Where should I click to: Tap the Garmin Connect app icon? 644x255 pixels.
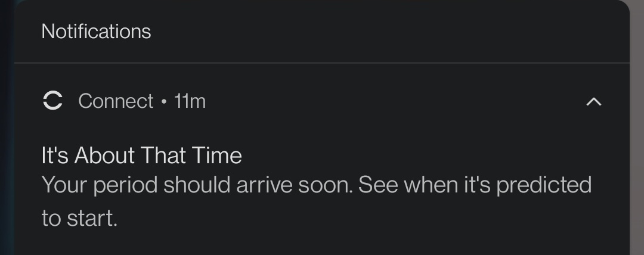click(53, 101)
